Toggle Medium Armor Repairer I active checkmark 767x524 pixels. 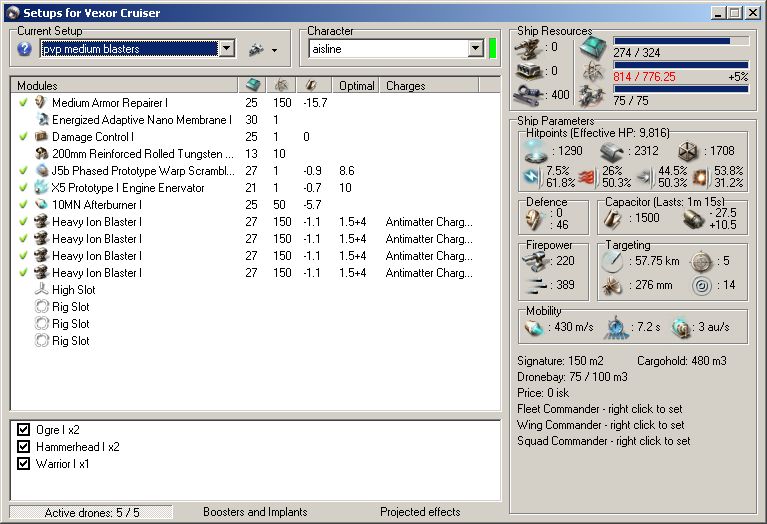pyautogui.click(x=23, y=103)
